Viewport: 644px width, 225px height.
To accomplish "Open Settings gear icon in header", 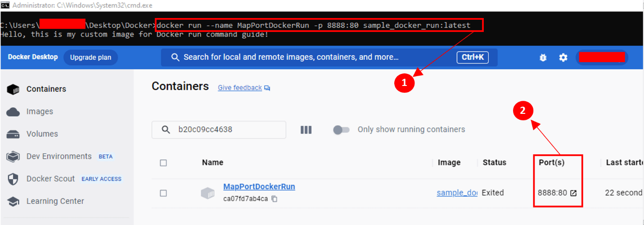I will pyautogui.click(x=563, y=58).
